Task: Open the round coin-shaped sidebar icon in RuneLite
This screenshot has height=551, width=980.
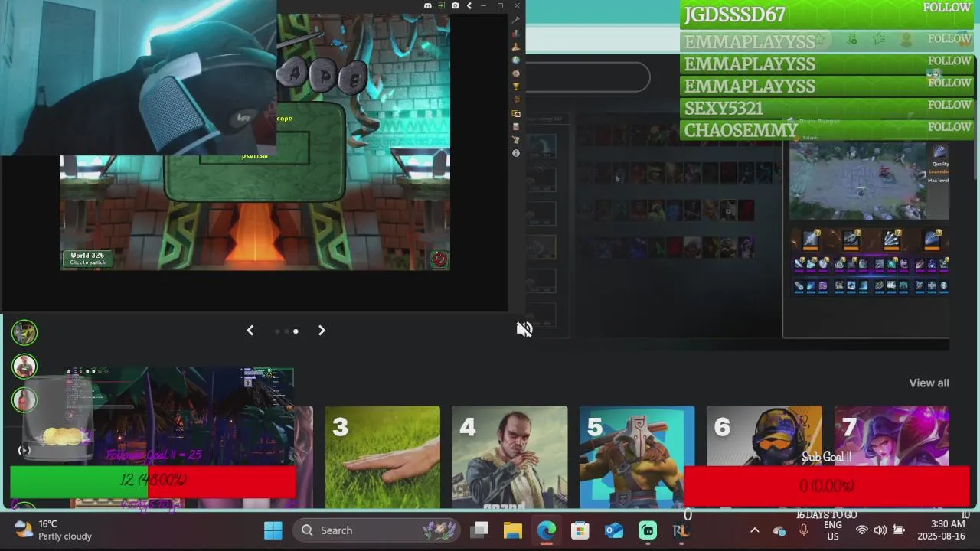Action: click(516, 73)
